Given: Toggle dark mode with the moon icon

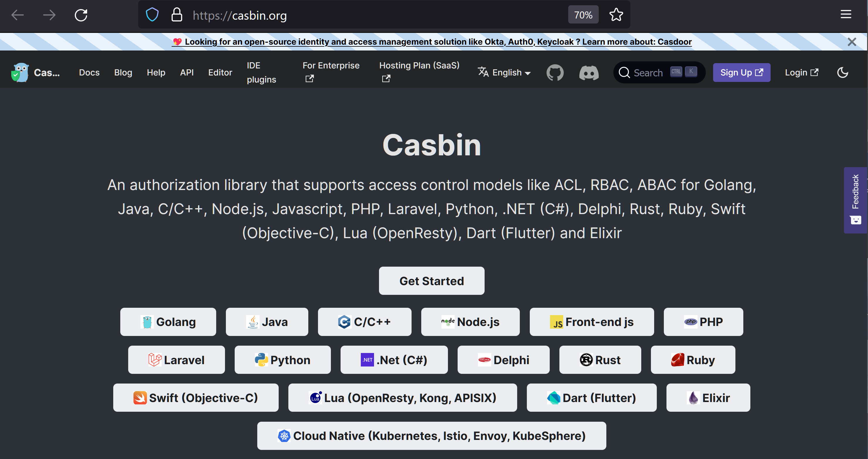Looking at the screenshot, I should [842, 73].
